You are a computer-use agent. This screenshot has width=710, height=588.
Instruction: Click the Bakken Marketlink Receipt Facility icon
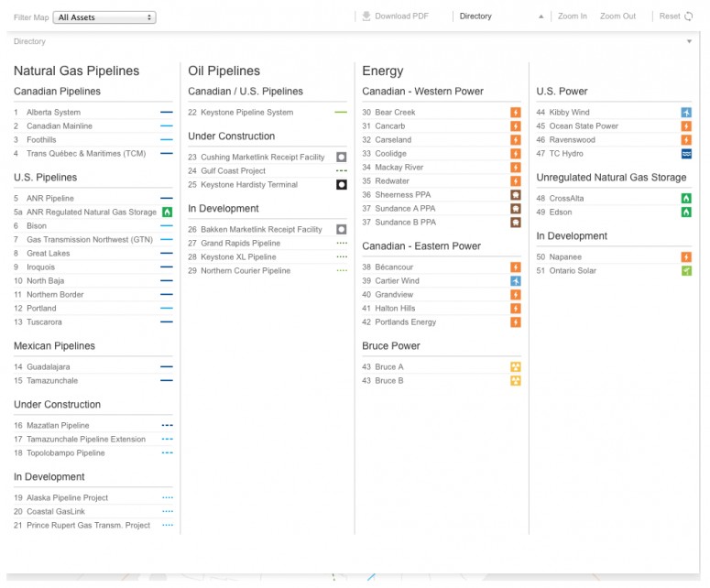tap(342, 230)
